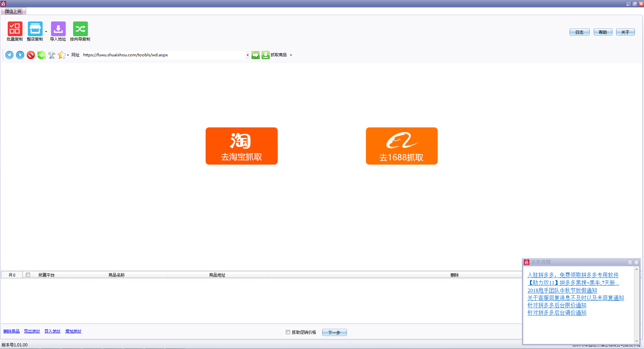Expand the 整店复制 dropdown arrow
This screenshot has height=349, width=644.
46,32
